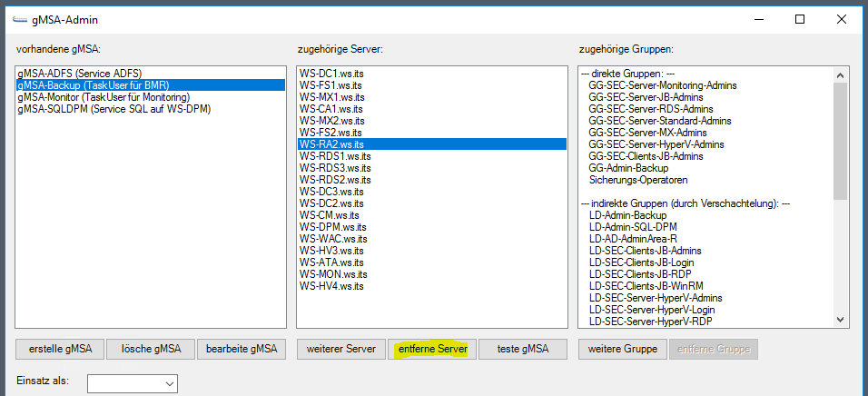
Task: Select server WS-MX1.ws.its
Action: point(432,97)
